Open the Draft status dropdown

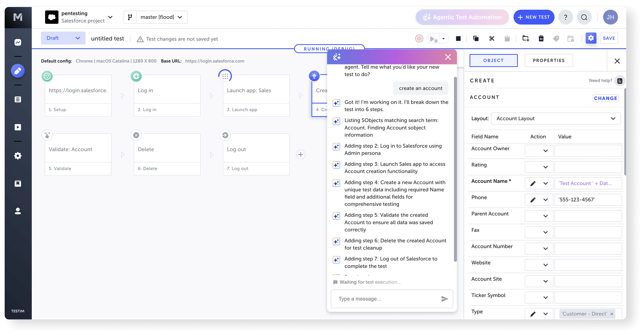click(x=63, y=38)
